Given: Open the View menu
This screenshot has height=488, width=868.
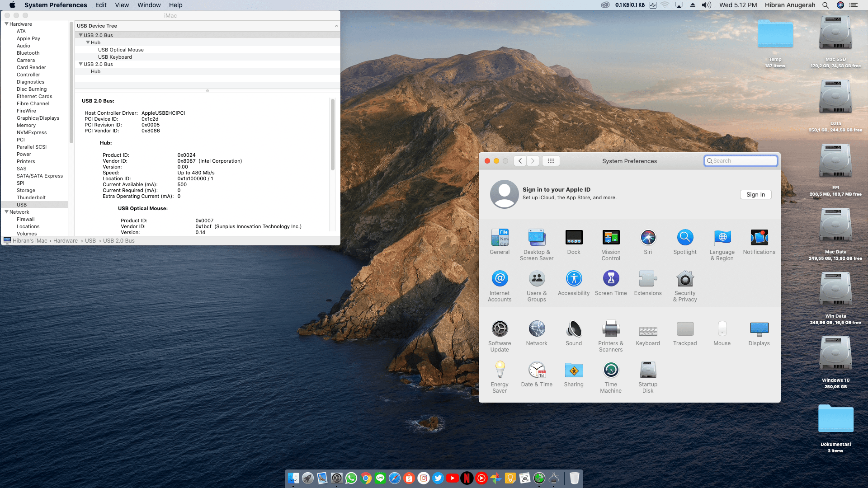Looking at the screenshot, I should click(x=122, y=5).
